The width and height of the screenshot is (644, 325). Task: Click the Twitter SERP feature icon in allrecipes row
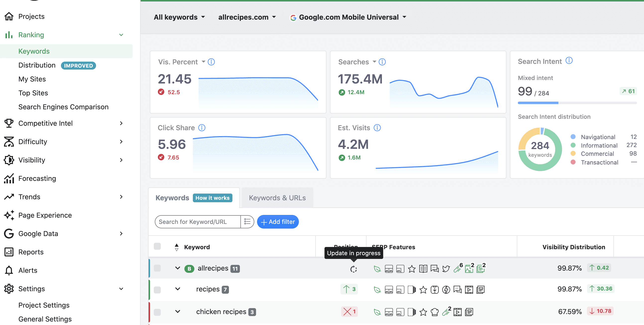[446, 269]
